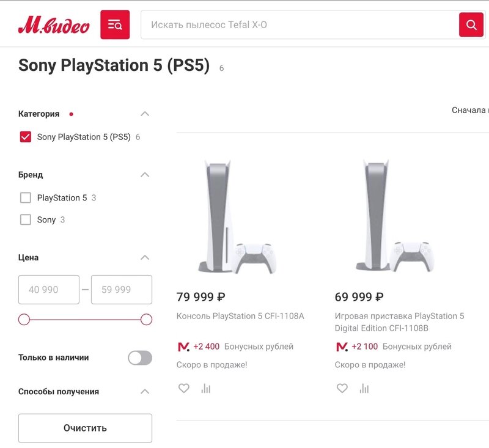489x448 pixels.
Task: Check the Sony brand checkbox
Action: 25,219
